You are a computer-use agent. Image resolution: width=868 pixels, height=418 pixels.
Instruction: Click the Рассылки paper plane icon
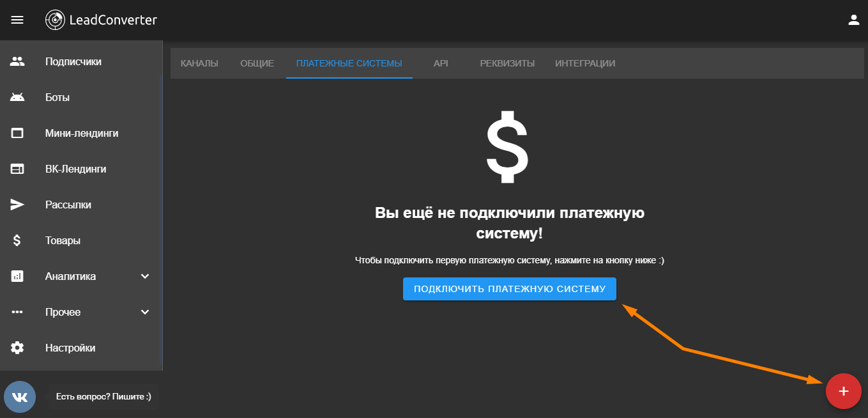tap(17, 205)
